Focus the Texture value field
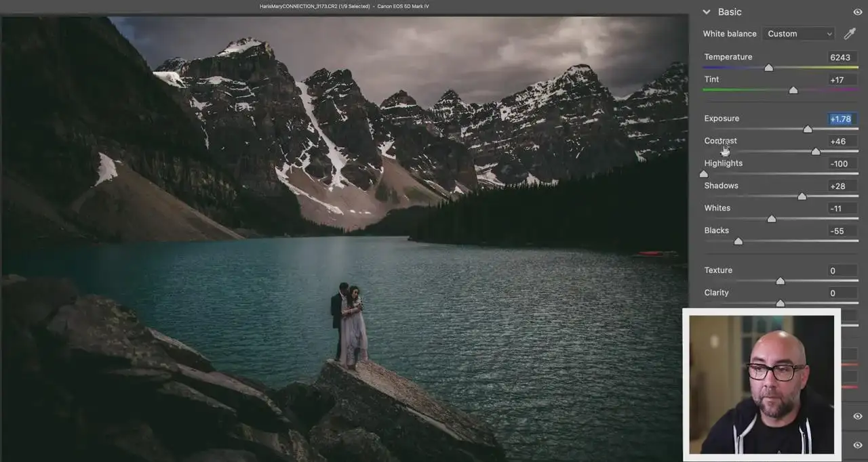 tap(843, 271)
